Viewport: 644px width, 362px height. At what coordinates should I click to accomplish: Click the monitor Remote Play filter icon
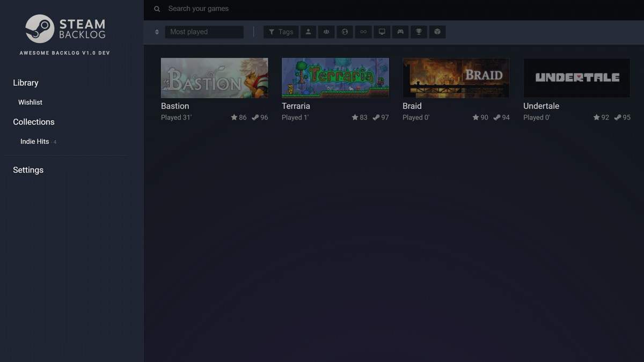[x=382, y=32]
